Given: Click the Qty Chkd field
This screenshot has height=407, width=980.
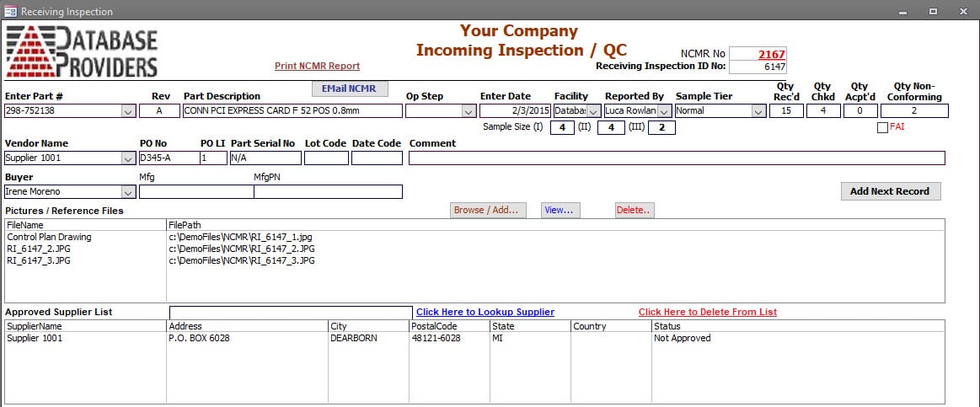Looking at the screenshot, I should [x=823, y=111].
